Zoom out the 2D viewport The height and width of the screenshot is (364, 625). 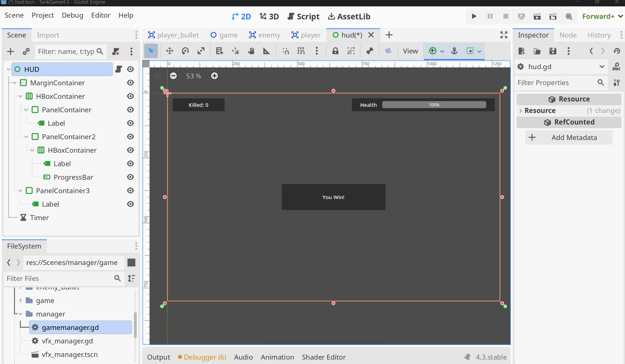coord(173,76)
